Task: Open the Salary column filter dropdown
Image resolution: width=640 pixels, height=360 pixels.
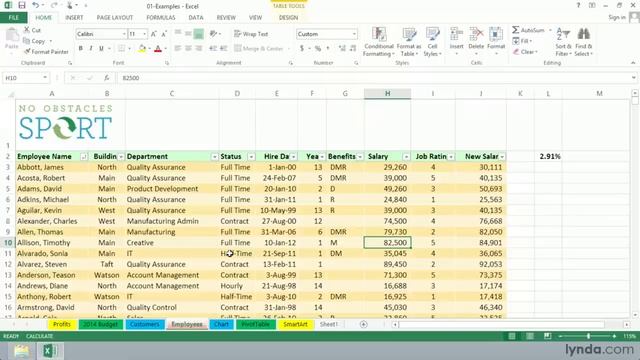Action: coord(406,157)
